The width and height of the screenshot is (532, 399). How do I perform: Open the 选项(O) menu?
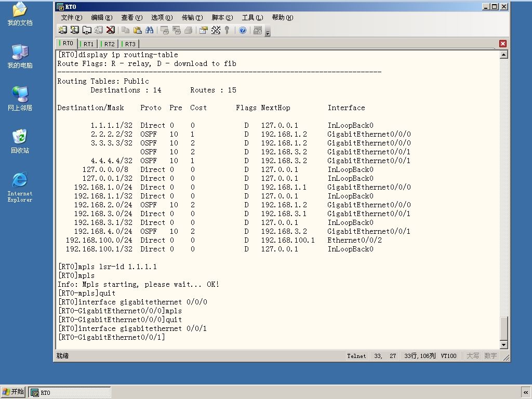[162, 18]
